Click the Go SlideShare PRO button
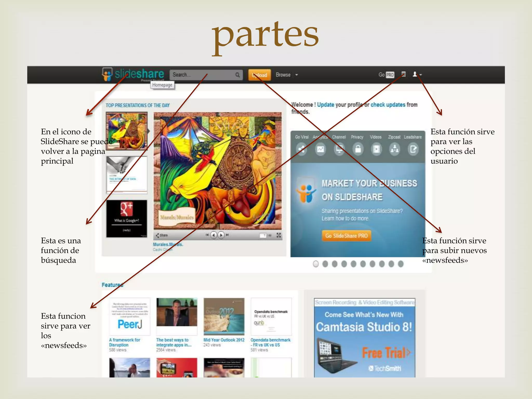532x399 pixels. coord(346,236)
